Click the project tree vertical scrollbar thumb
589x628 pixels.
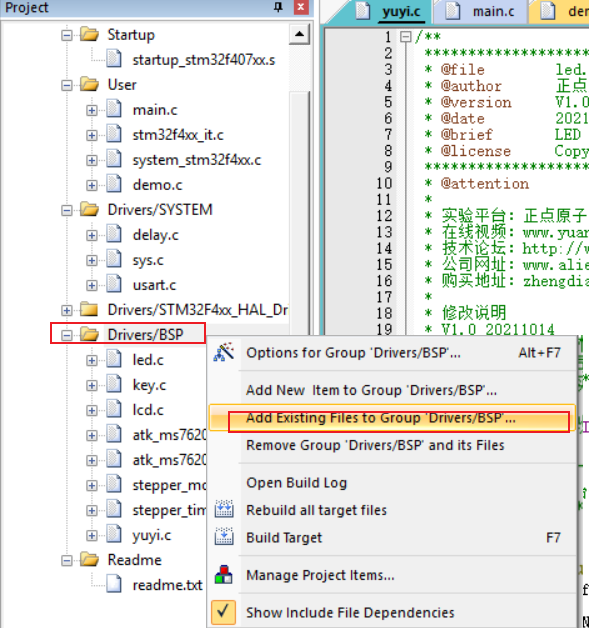(299, 212)
